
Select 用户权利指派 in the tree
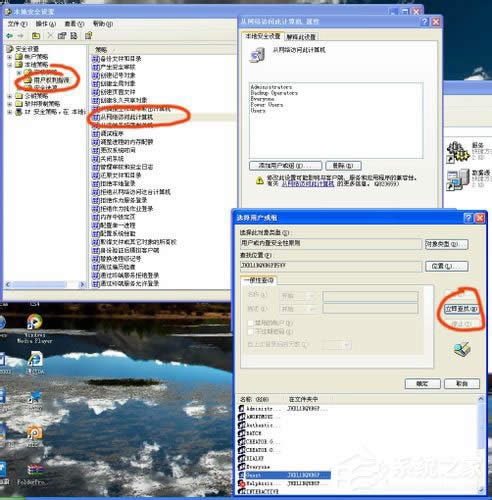point(51,80)
